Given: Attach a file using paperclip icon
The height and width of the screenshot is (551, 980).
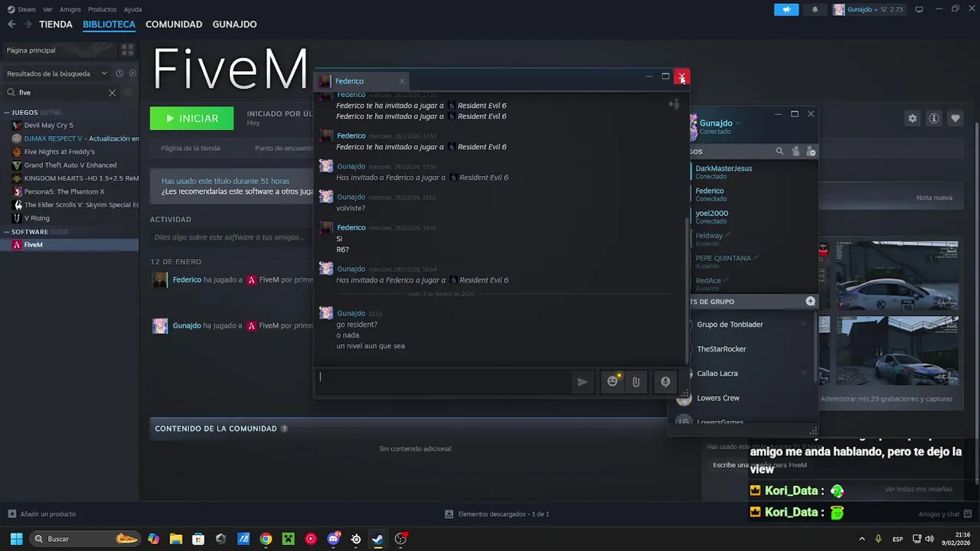Looking at the screenshot, I should pyautogui.click(x=635, y=382).
